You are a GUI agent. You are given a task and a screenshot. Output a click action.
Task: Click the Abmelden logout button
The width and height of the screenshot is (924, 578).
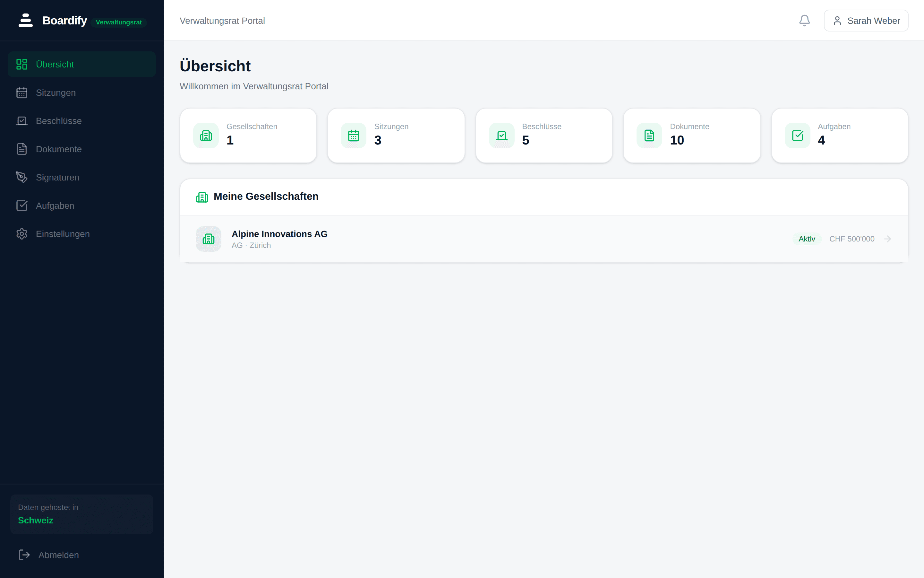click(x=82, y=555)
